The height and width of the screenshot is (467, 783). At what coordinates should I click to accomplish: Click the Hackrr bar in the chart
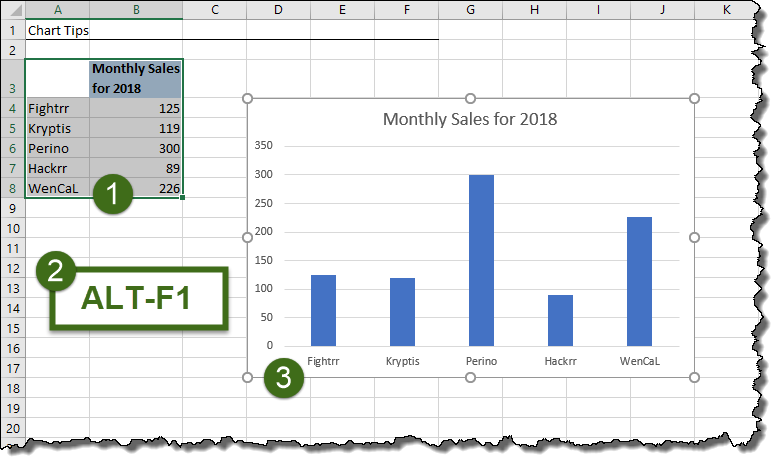coord(560,320)
